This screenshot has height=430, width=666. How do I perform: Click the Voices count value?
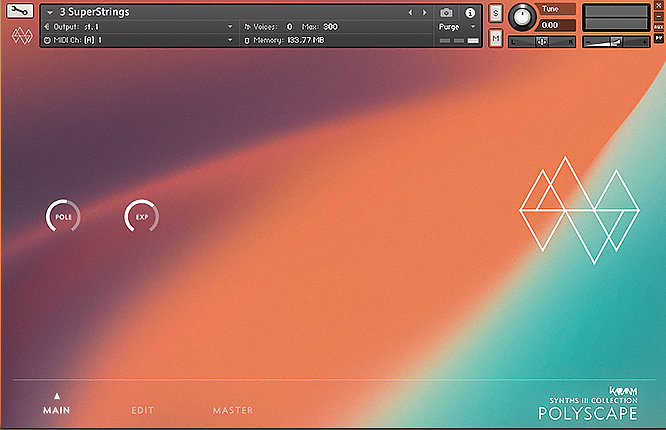[x=290, y=27]
